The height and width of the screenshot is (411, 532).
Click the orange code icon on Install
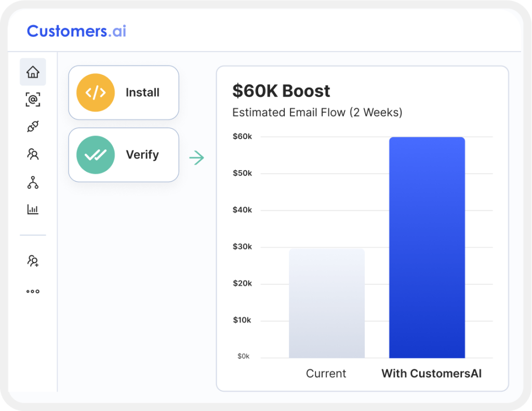95,93
